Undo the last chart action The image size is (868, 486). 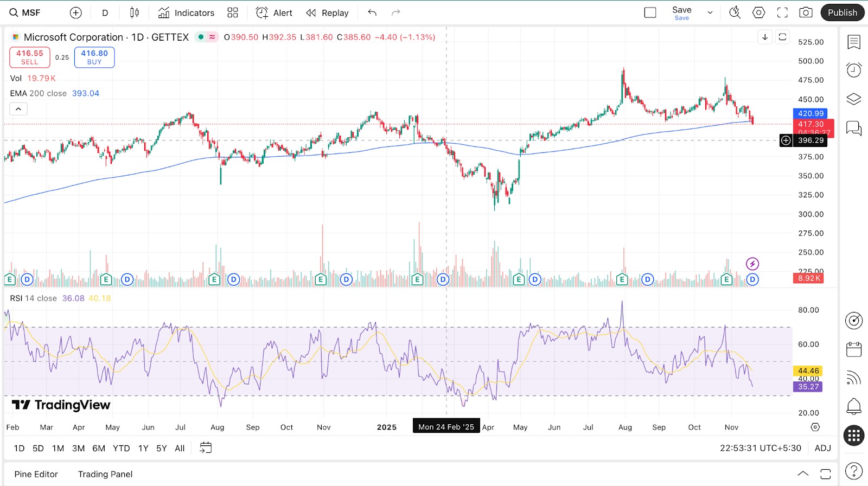(x=372, y=12)
